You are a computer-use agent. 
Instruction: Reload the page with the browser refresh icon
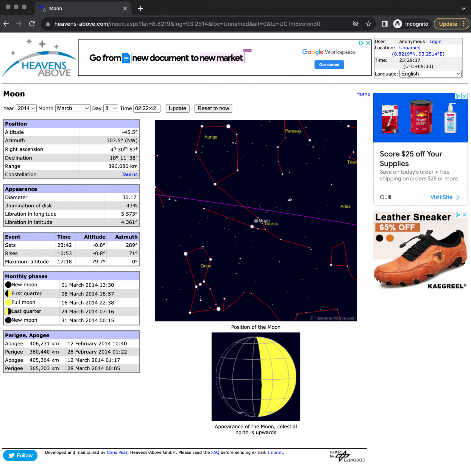pyautogui.click(x=32, y=24)
